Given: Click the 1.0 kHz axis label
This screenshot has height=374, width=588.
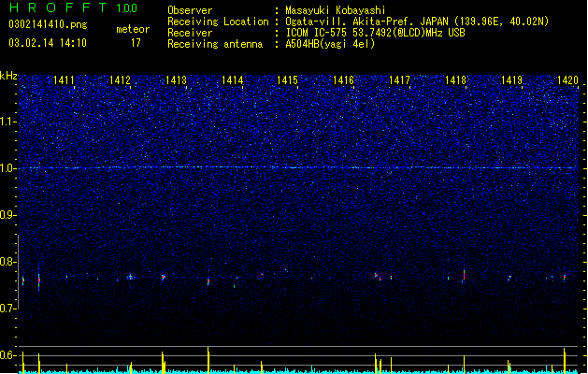Looking at the screenshot, I should pos(7,168).
